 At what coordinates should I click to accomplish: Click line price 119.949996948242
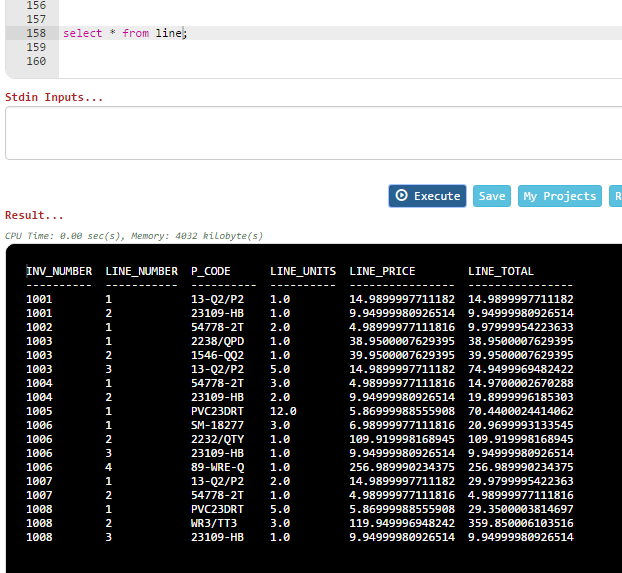pyautogui.click(x=402, y=523)
